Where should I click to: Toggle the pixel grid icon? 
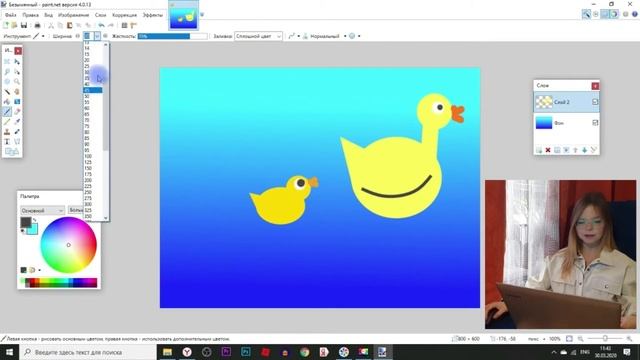coord(124,25)
